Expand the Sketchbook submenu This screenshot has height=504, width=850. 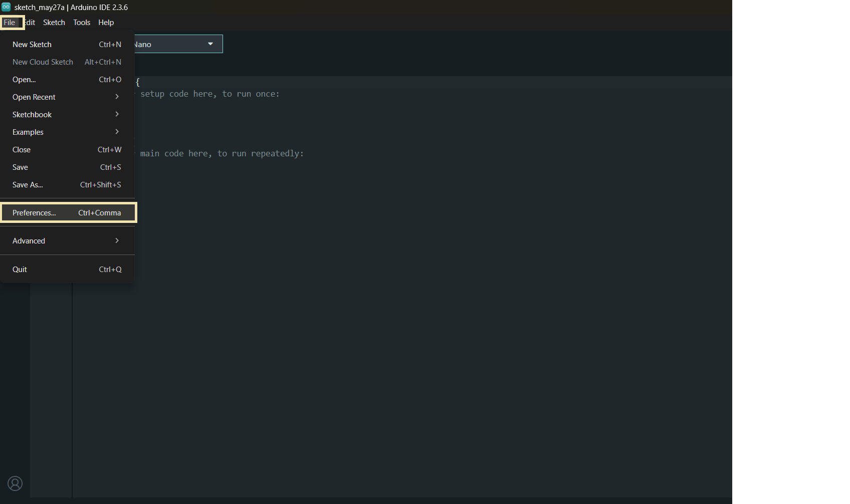(67, 115)
